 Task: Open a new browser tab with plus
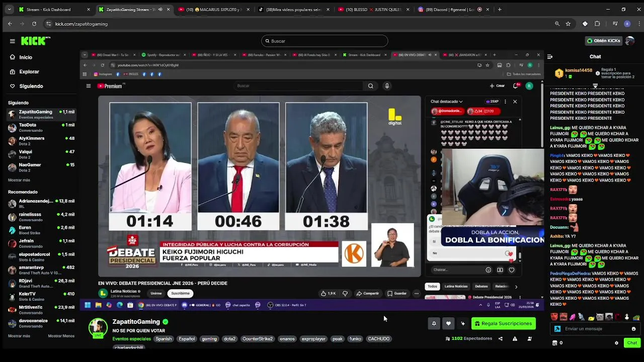tap(500, 10)
